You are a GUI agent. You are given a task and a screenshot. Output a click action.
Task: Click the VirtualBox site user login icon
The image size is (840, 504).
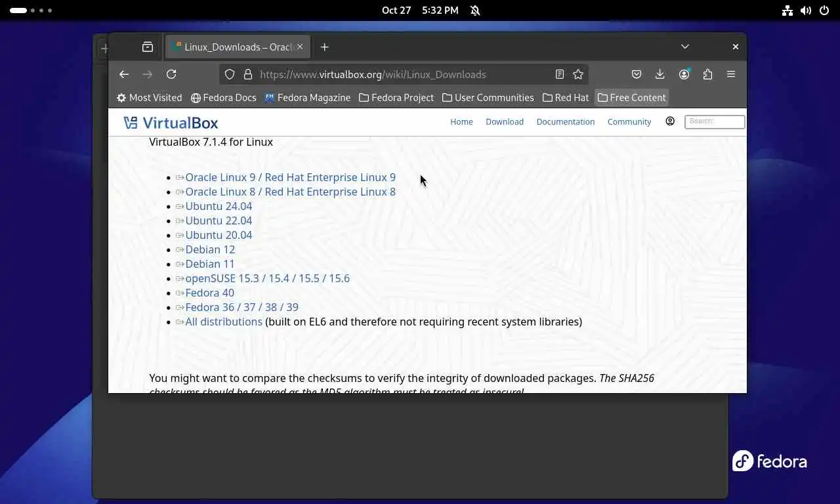(x=670, y=121)
